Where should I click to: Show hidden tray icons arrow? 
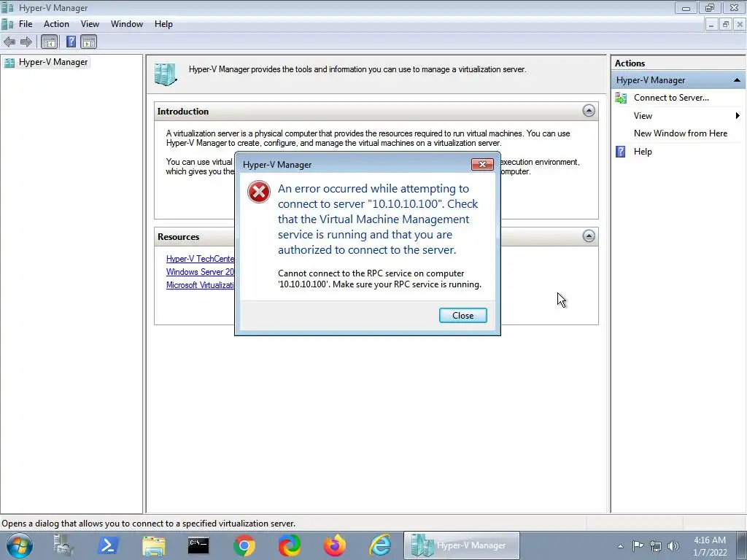click(x=620, y=546)
